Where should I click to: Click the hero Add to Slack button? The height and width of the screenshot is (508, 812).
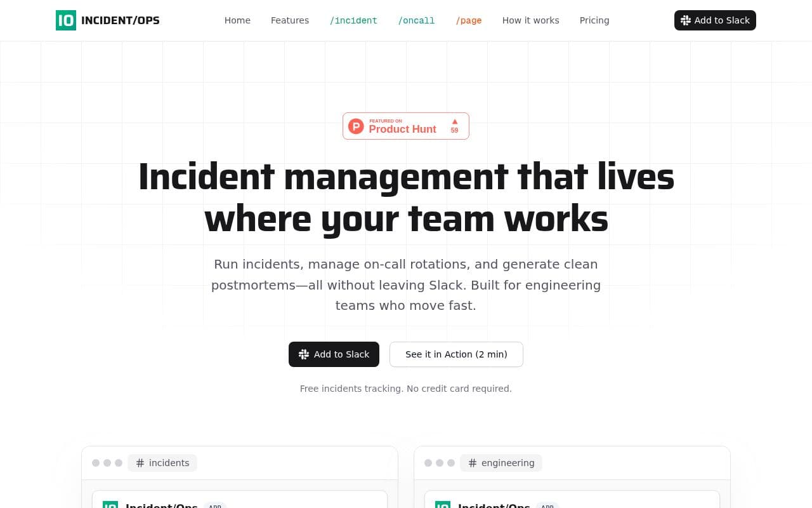(334, 354)
